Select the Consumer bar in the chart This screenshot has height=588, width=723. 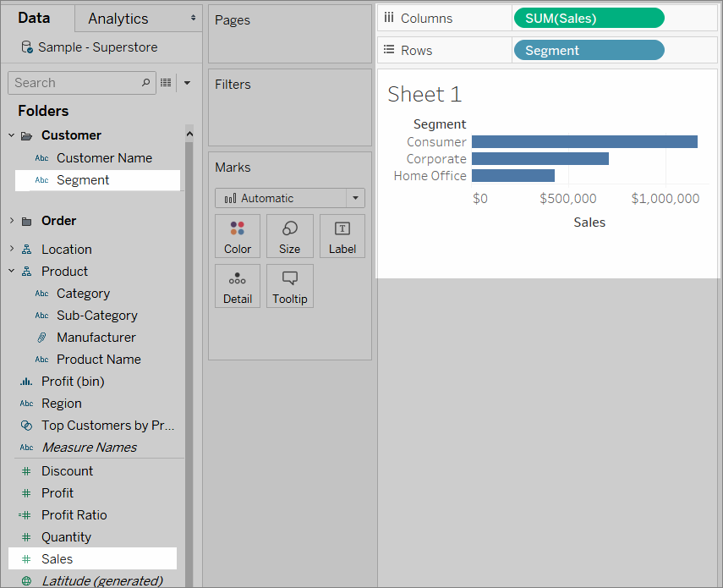584,141
